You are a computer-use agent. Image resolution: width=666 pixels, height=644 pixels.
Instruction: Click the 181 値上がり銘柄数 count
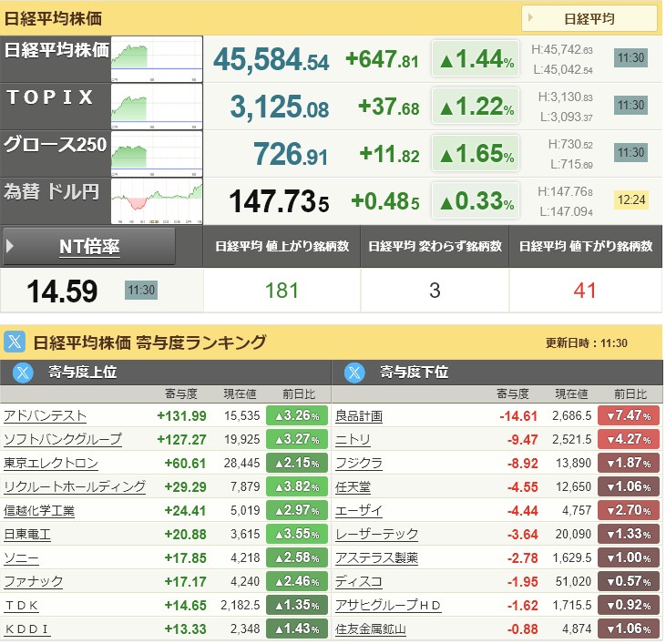[282, 291]
